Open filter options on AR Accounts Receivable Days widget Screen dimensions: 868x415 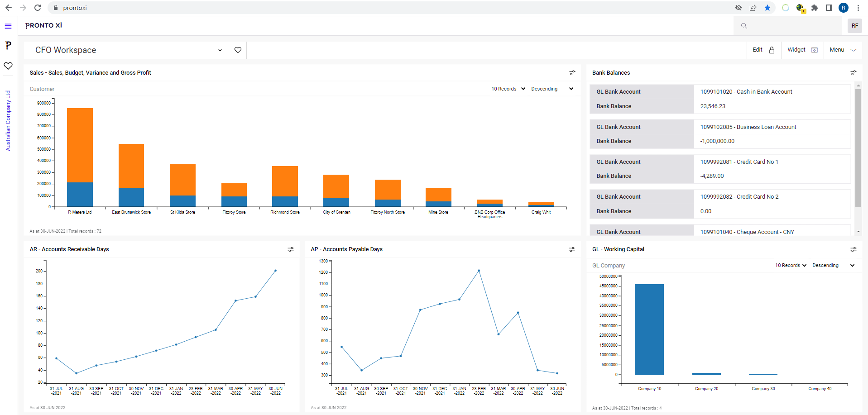[x=290, y=249]
